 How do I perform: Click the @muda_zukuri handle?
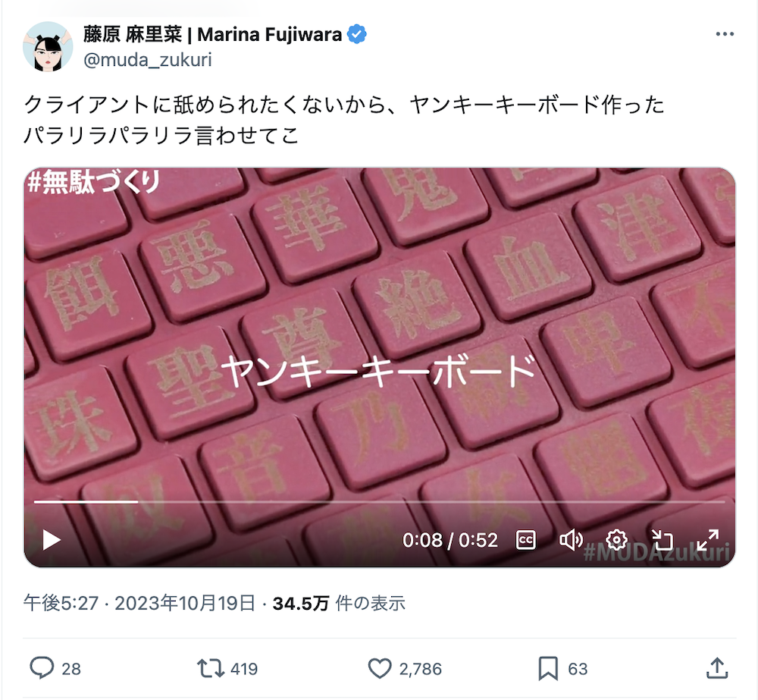[148, 60]
